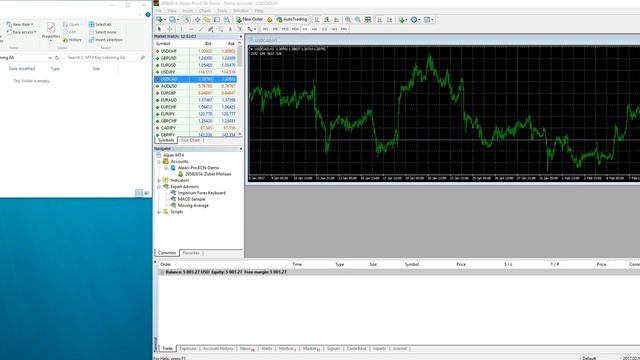Open the Periods clock dropdown

416,20
